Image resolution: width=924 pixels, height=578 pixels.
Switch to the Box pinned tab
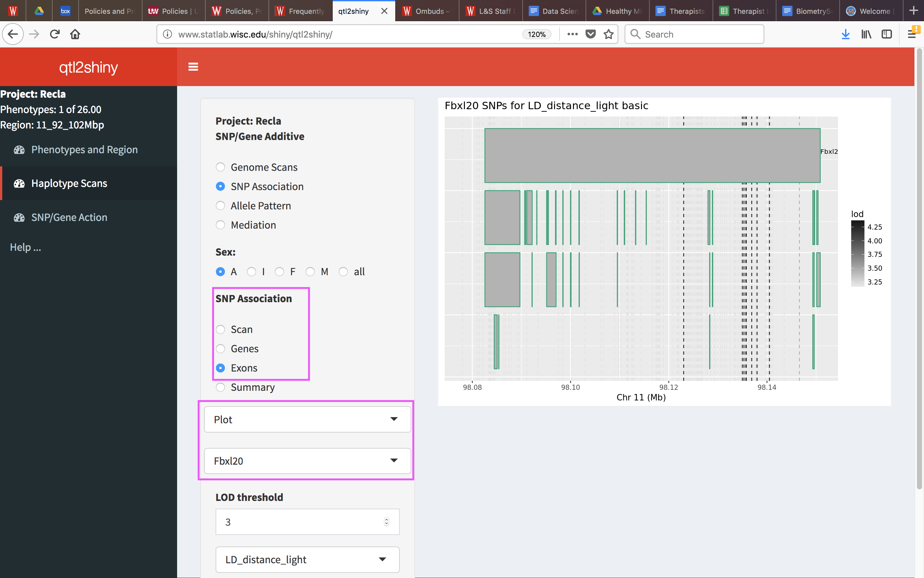point(65,11)
